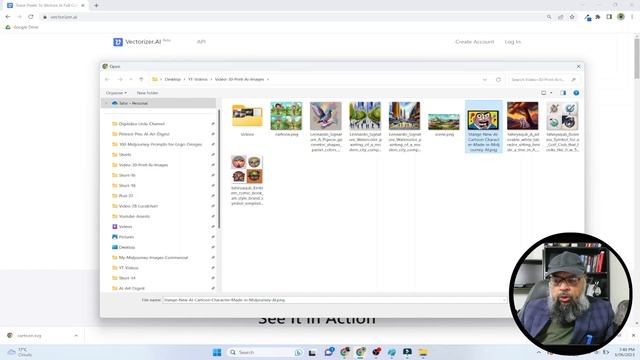
Task: Expand the address bar history dropdown
Action: (484, 80)
